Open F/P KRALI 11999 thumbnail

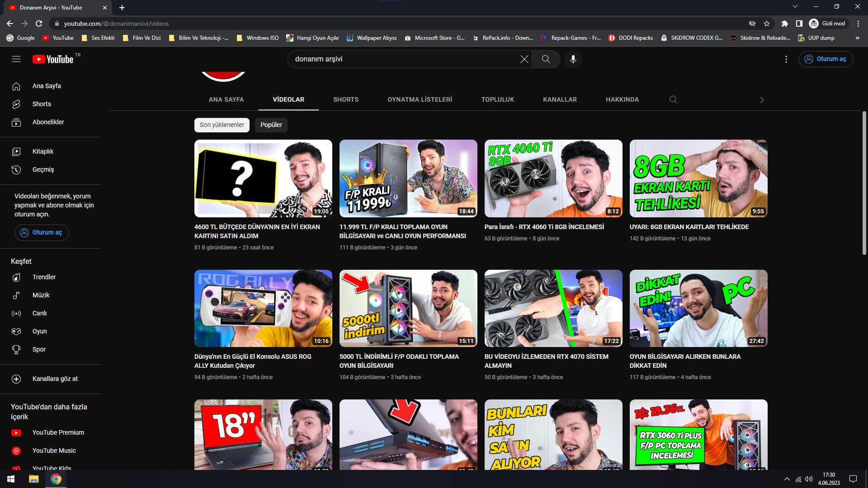tap(408, 178)
